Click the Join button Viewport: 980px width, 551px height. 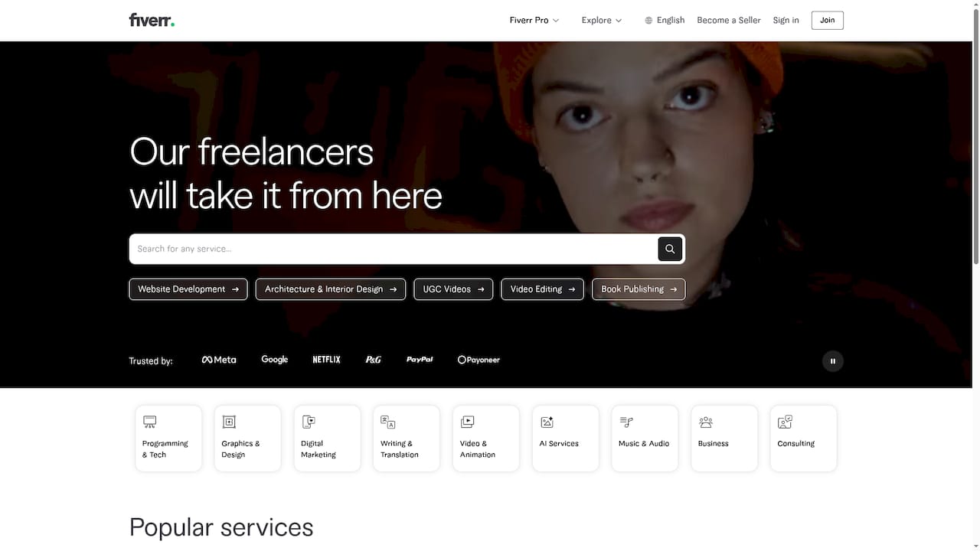pos(827,20)
